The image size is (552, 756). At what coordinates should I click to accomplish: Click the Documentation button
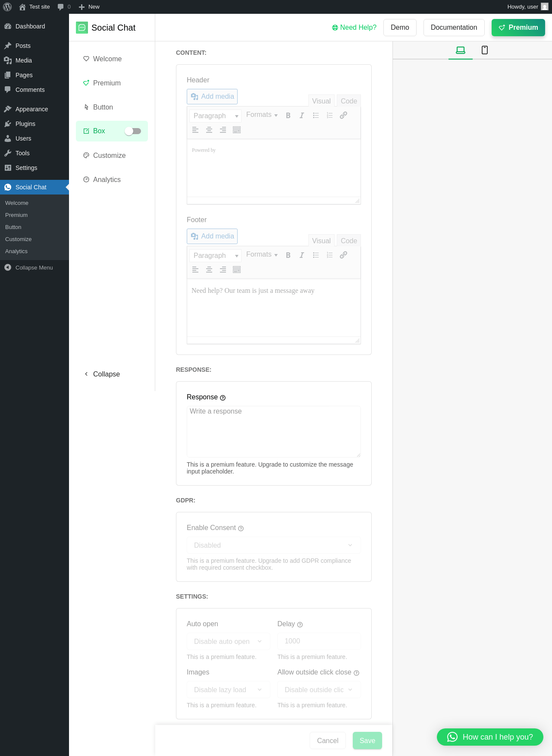[454, 28]
